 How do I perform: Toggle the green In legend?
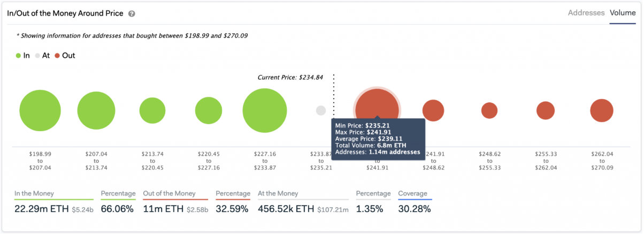click(x=23, y=55)
